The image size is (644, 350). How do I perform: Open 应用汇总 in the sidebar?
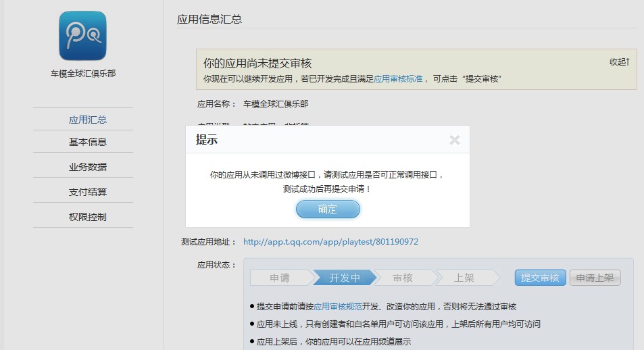(87, 120)
